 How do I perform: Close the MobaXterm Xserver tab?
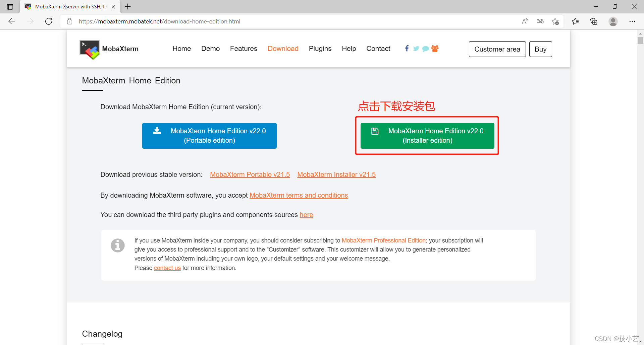[113, 7]
